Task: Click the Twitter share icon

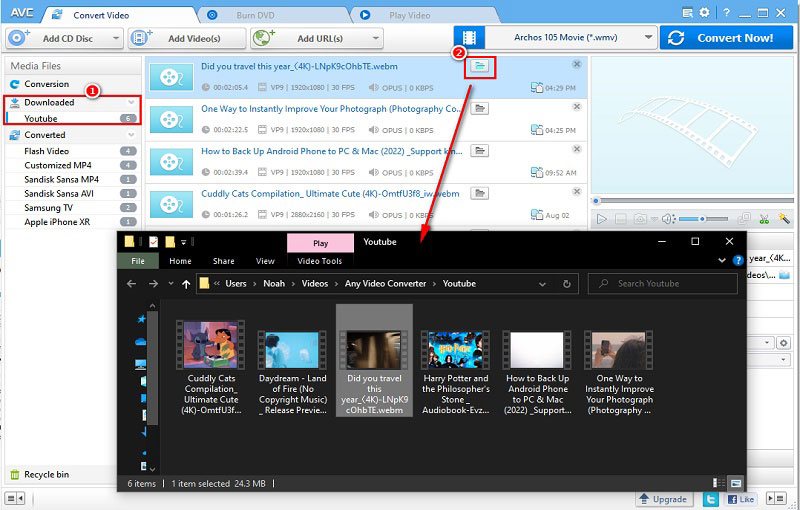Action: pos(711,499)
